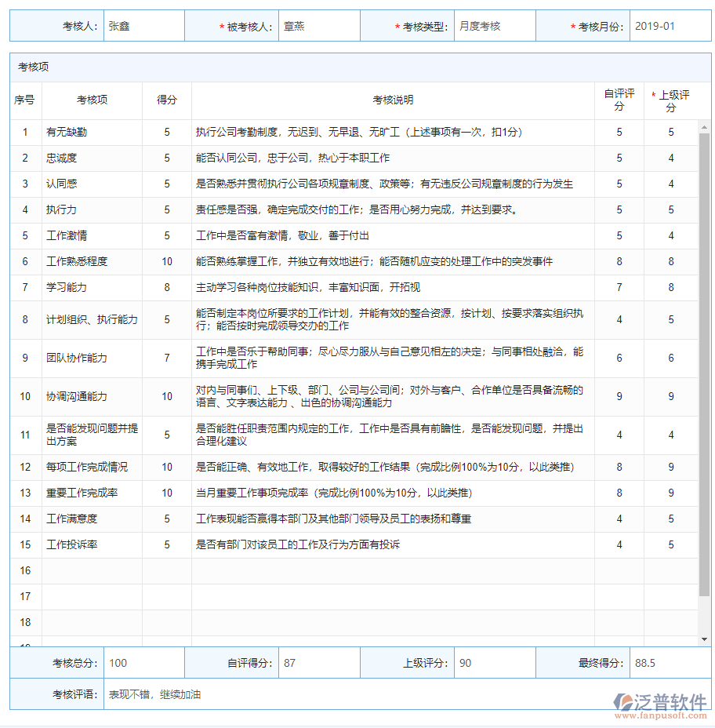
Task: Open the 考核月份 date picker showing 2019-01
Action: point(667,25)
